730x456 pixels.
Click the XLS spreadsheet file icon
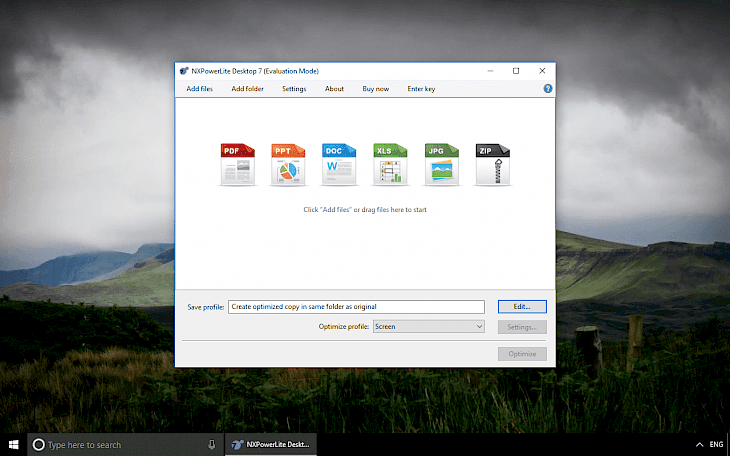390,164
